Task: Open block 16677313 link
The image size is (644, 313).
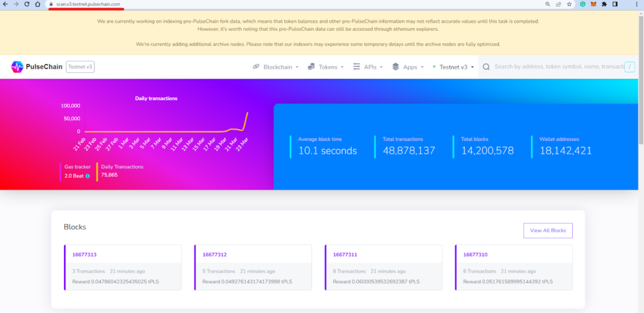Action: click(x=84, y=254)
